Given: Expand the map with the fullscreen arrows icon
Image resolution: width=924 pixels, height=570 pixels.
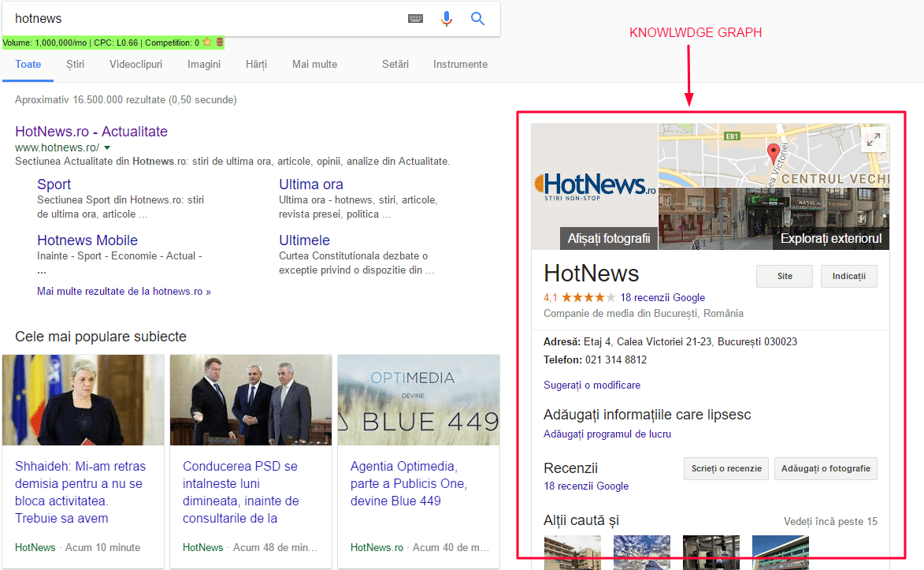Looking at the screenshot, I should [874, 140].
